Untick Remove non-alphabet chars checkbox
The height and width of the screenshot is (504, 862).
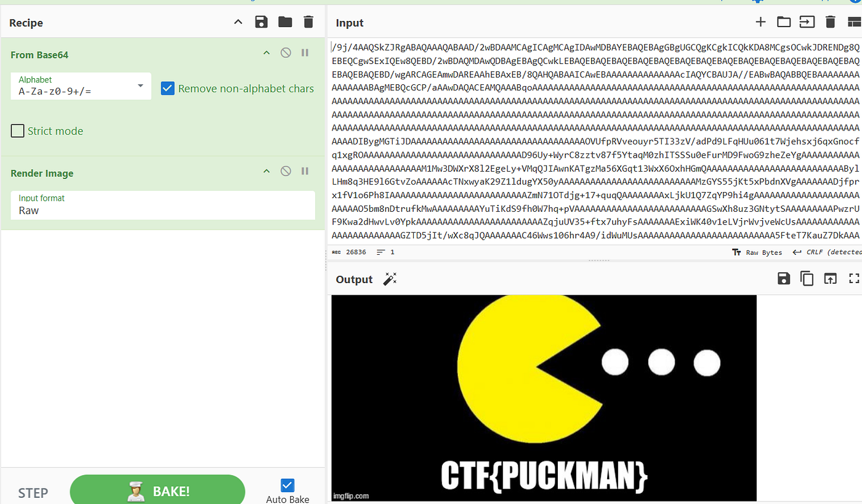pyautogui.click(x=167, y=89)
